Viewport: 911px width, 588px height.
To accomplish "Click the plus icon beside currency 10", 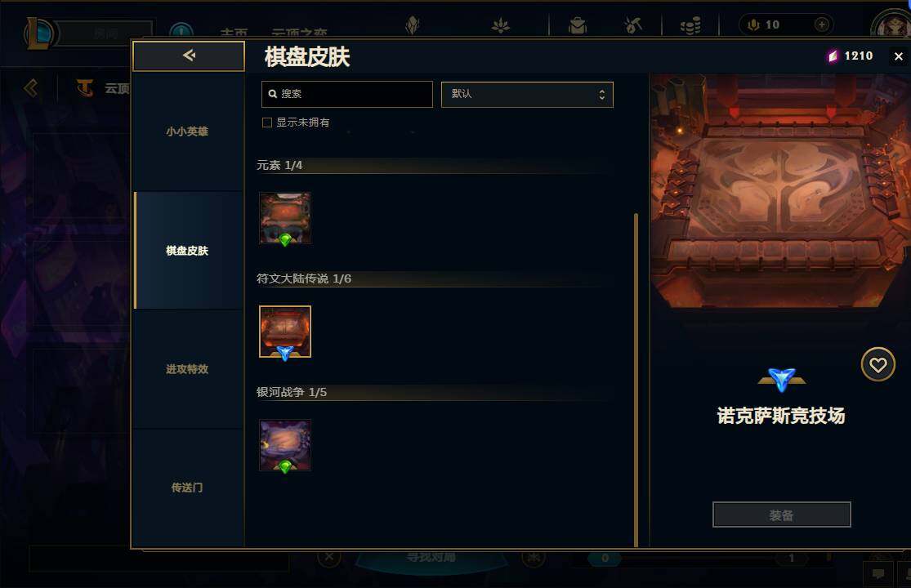I will tap(821, 24).
